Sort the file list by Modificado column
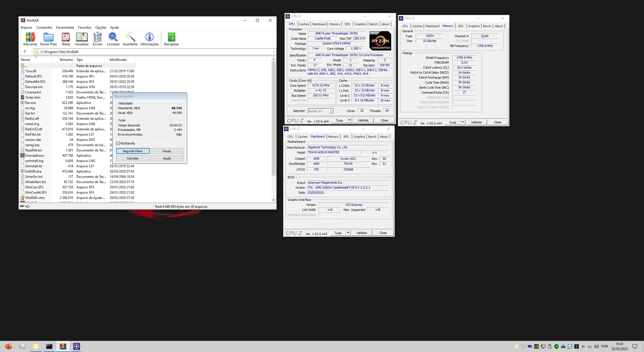The image size is (644, 352). (121, 60)
